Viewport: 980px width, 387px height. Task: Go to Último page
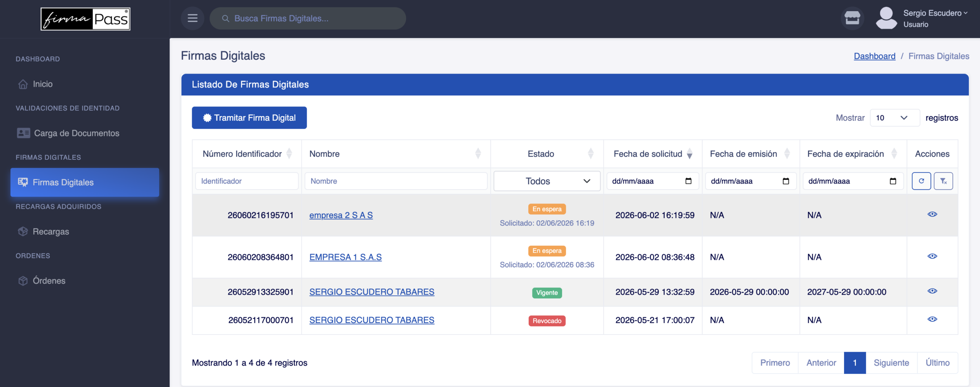coord(938,362)
